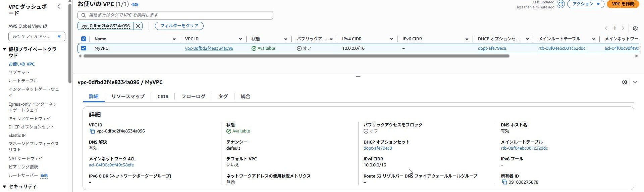The image size is (644, 192).
Task: Sort by メインルートテーブル column arrow
Action: (x=594, y=39)
